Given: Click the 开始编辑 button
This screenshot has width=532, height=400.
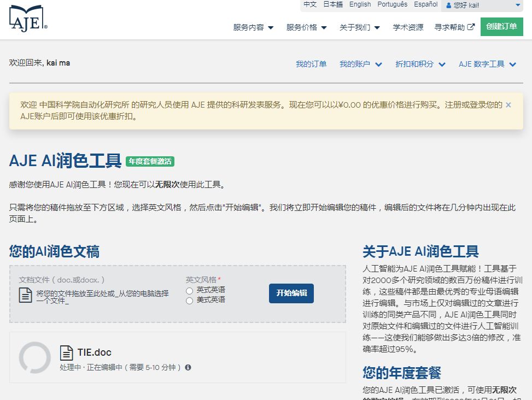Looking at the screenshot, I should click(x=291, y=293).
